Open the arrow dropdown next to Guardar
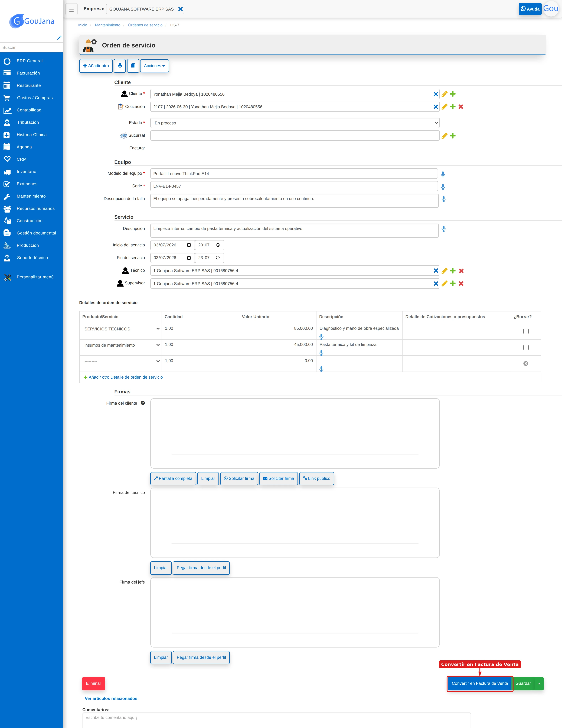 click(x=539, y=684)
